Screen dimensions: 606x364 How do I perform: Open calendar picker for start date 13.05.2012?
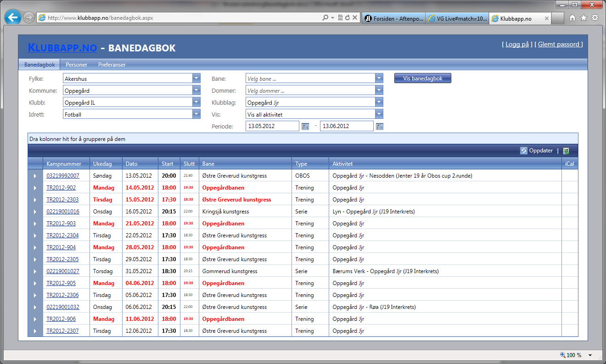[x=305, y=126]
